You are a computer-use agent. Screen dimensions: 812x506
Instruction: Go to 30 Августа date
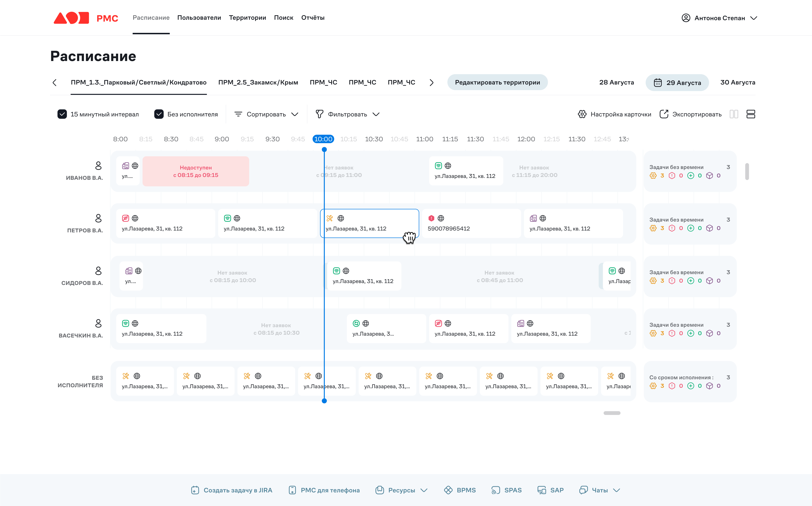pos(738,82)
